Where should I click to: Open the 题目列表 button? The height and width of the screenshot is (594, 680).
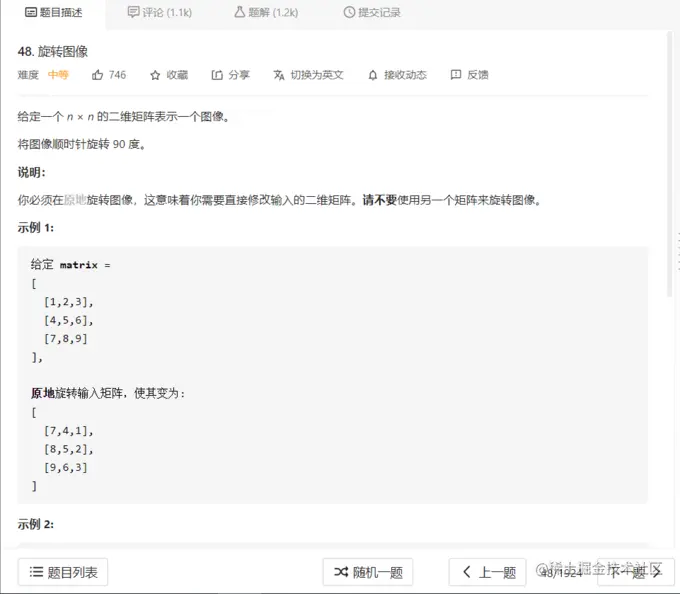(63, 572)
